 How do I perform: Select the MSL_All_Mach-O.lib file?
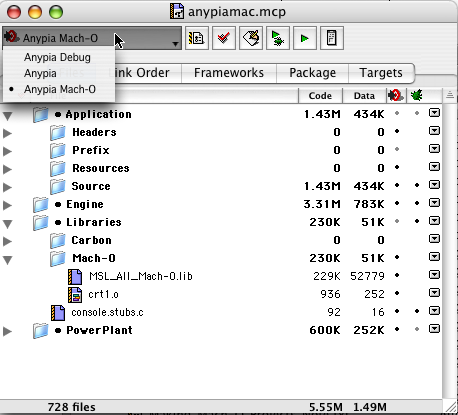pos(141,276)
